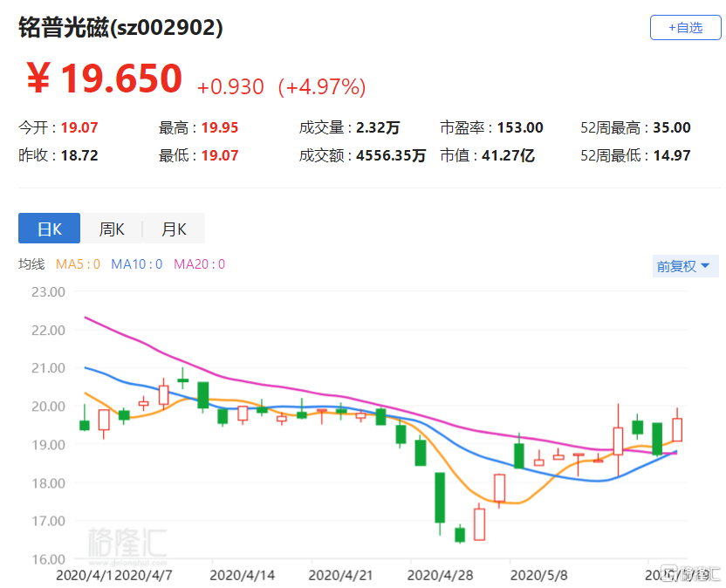Click the 19.00 y-axis price label

tap(48, 445)
